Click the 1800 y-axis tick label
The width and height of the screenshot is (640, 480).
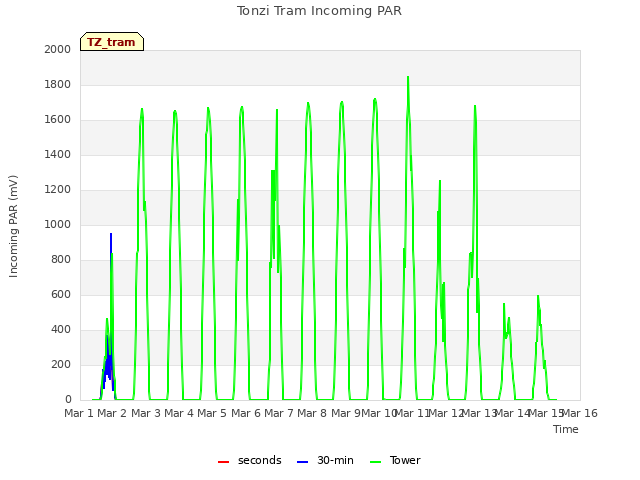coord(58,84)
